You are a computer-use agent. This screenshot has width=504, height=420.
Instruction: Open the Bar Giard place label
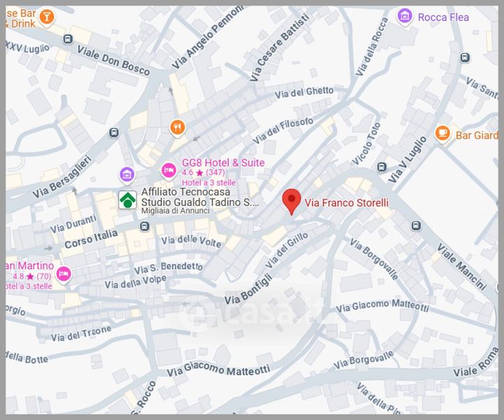click(x=477, y=135)
